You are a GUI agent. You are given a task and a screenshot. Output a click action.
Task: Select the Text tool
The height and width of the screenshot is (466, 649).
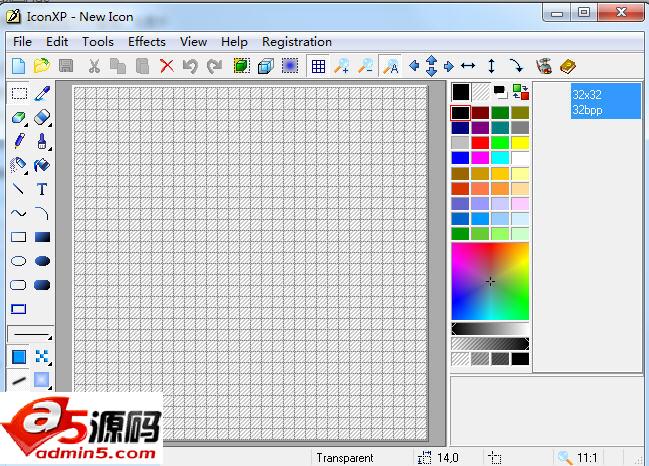tap(42, 189)
